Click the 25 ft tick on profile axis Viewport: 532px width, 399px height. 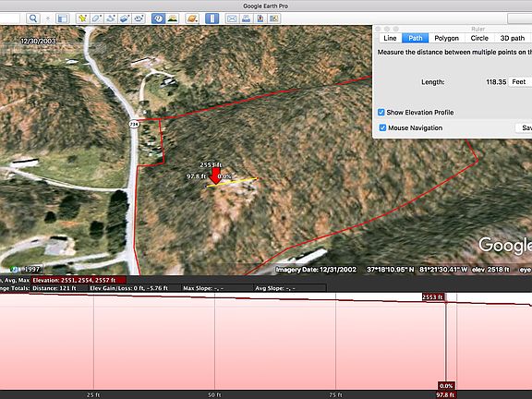[93, 395]
